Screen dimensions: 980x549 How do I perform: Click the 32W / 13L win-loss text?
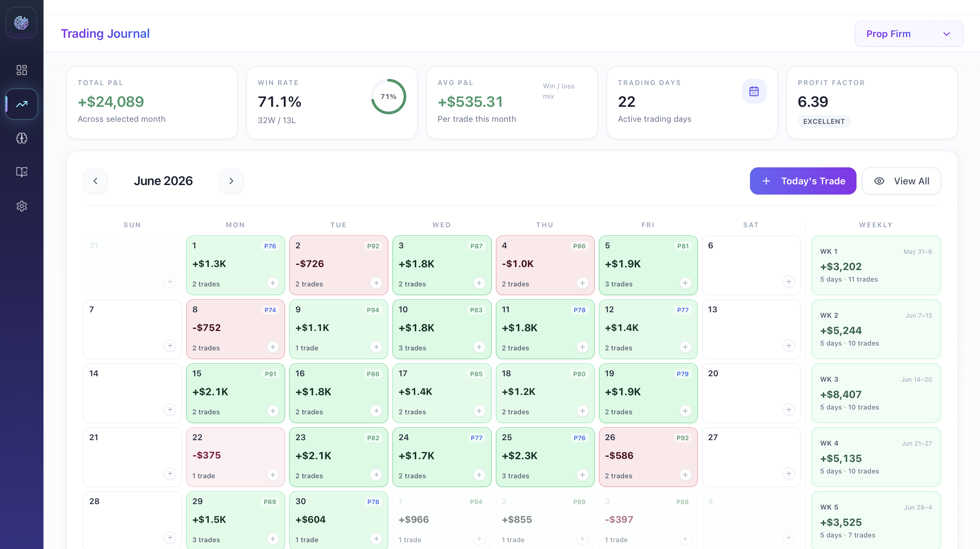click(x=277, y=120)
